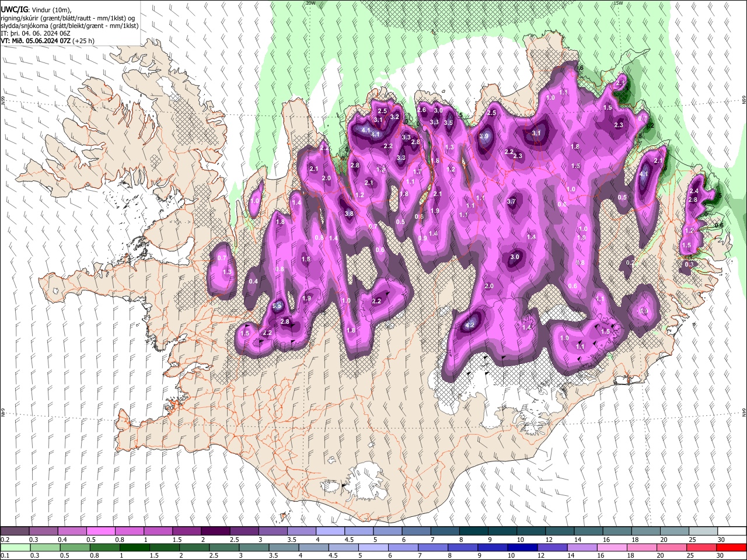Click bright pink swatch between 0.5 and 0.8
This screenshot has height=560, width=747.
[x=100, y=531]
